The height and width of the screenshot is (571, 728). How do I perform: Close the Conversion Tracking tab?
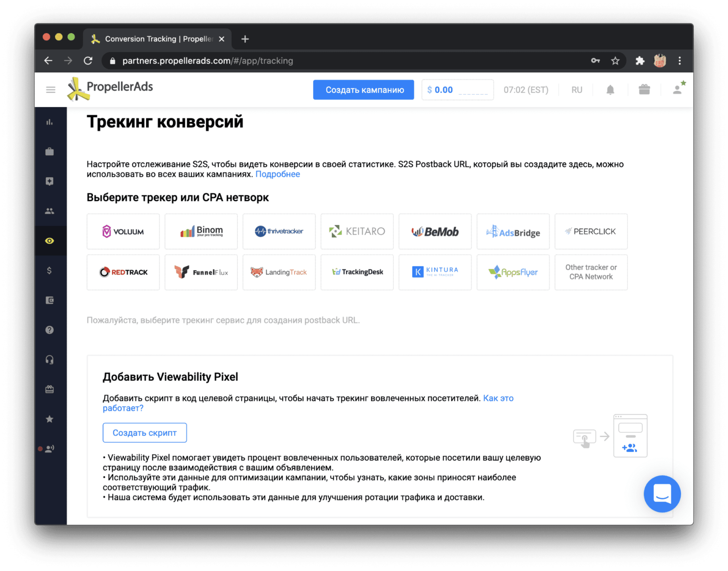click(221, 39)
